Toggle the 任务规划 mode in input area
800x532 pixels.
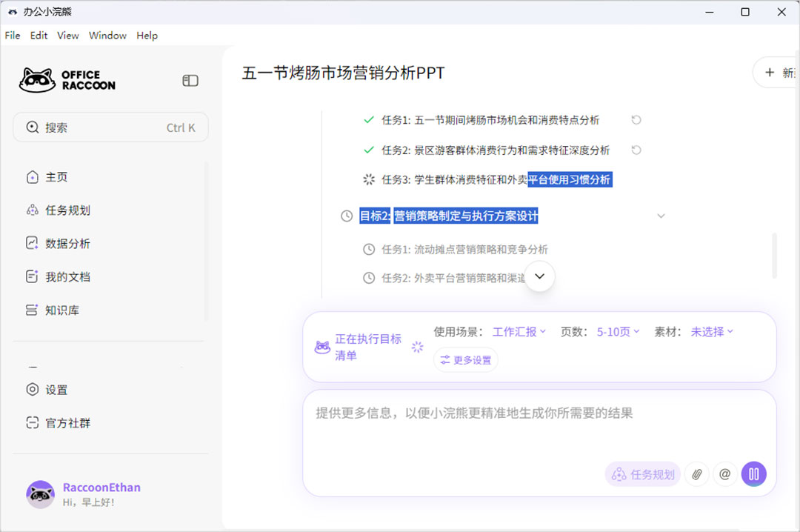point(642,473)
